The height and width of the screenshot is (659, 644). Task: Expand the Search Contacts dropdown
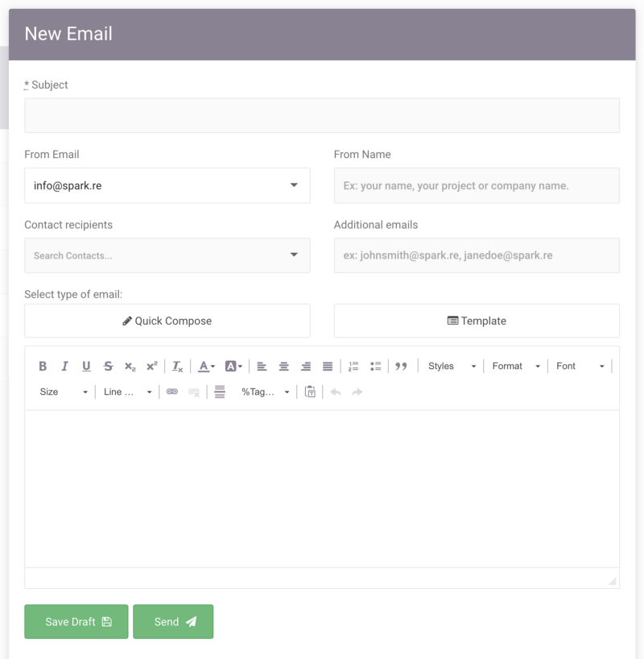(x=167, y=255)
